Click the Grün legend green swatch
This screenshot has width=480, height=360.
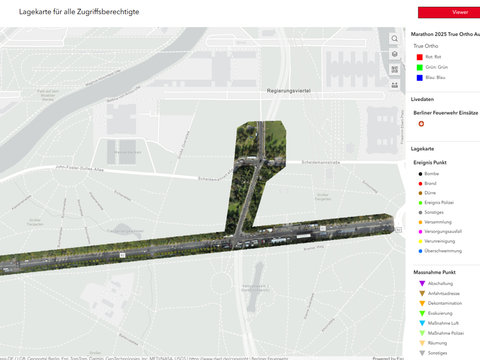(x=420, y=67)
